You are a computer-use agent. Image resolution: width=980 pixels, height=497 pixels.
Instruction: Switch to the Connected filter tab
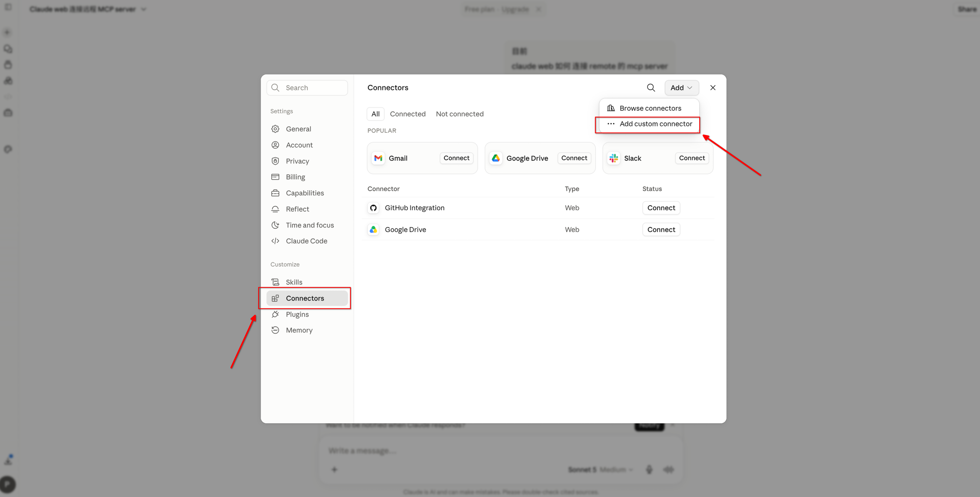(407, 114)
